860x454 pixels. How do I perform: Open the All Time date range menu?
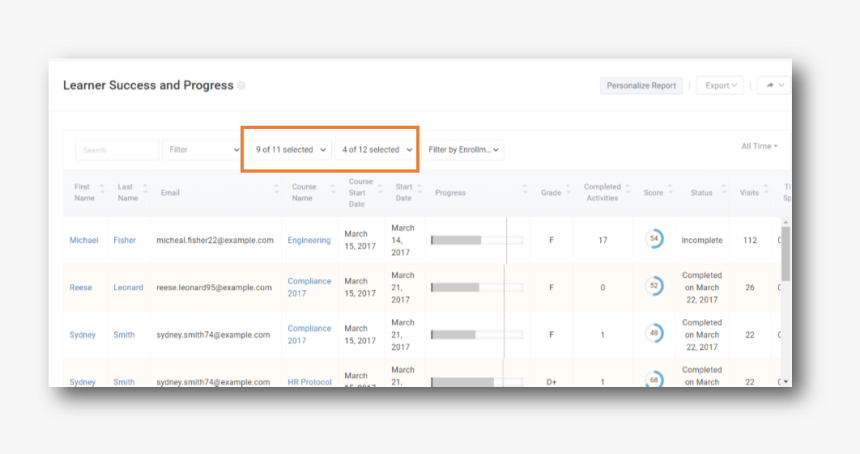[x=759, y=146]
